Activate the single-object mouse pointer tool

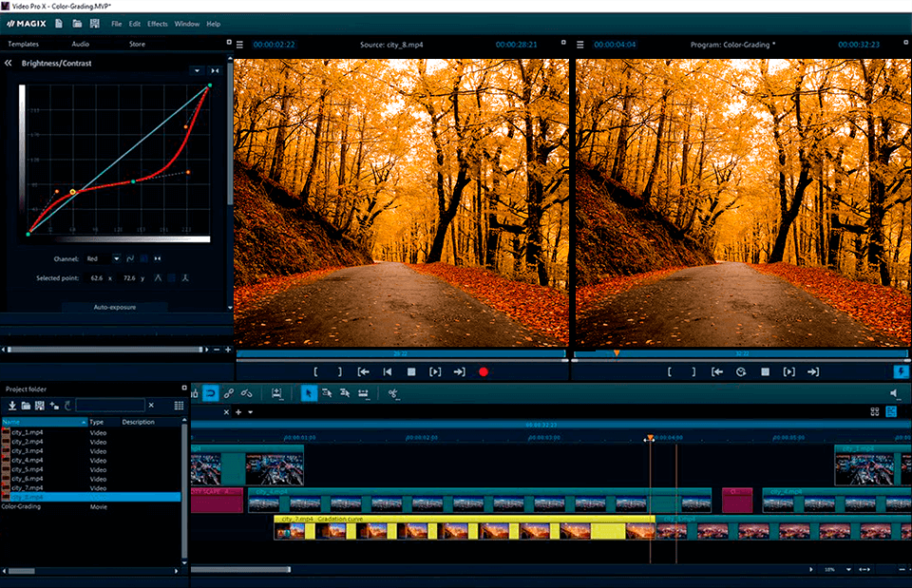(x=309, y=393)
